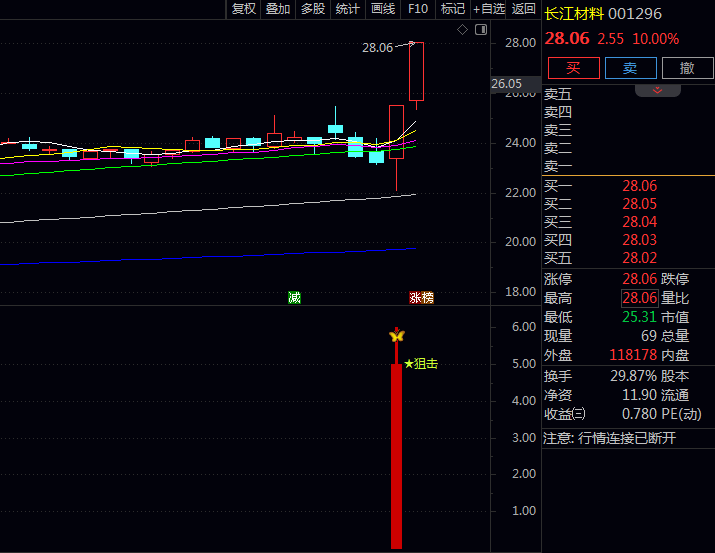Click the boxed 最高 value 28.06
This screenshot has width=715, height=553.
pyautogui.click(x=640, y=298)
